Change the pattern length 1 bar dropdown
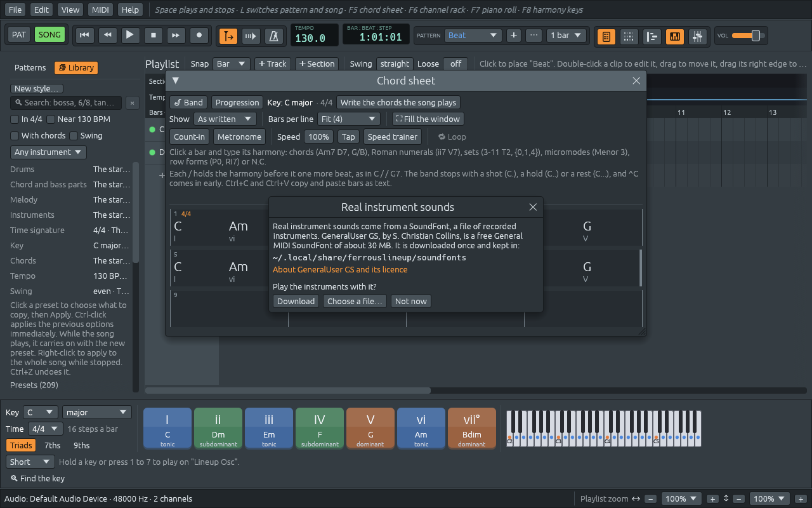Screen dimensions: 812x508 (566, 36)
